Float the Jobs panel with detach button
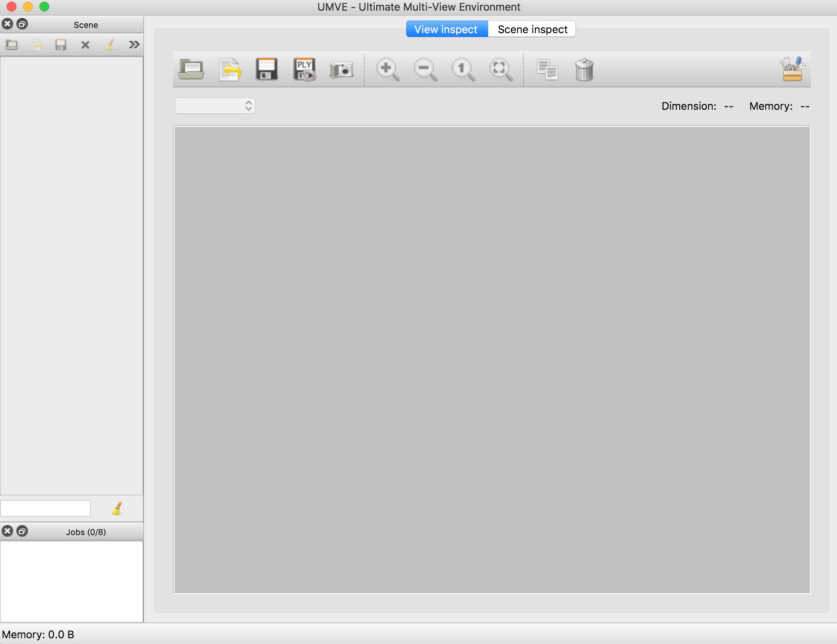Image resolution: width=837 pixels, height=644 pixels. tap(23, 531)
